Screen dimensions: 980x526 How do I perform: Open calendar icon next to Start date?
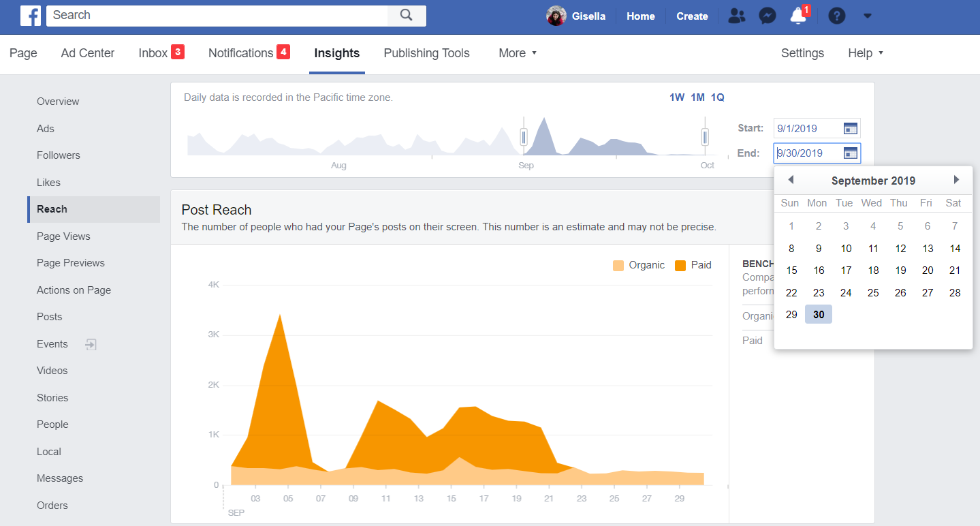[851, 128]
